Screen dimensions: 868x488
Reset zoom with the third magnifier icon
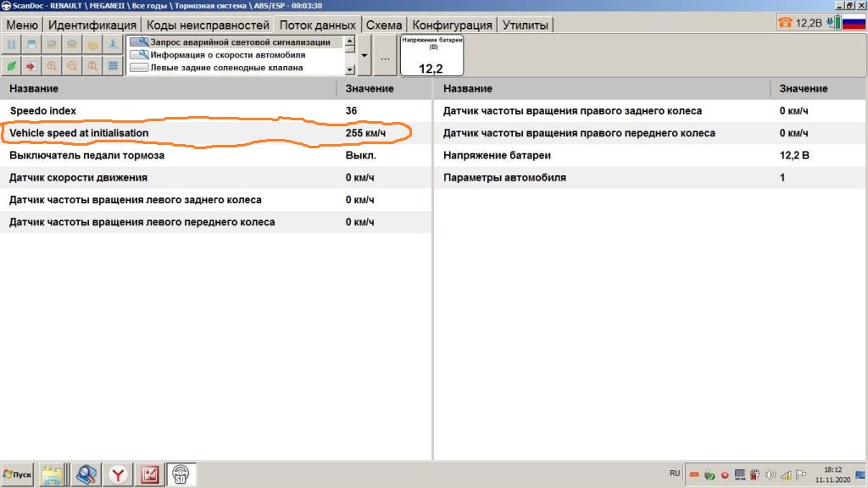coord(92,66)
